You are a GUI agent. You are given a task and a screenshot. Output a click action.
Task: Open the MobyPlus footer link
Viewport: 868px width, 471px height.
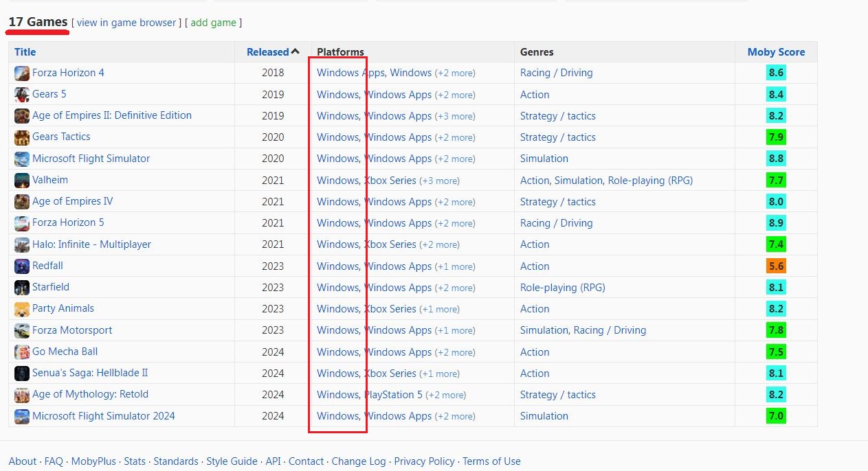coord(93,461)
